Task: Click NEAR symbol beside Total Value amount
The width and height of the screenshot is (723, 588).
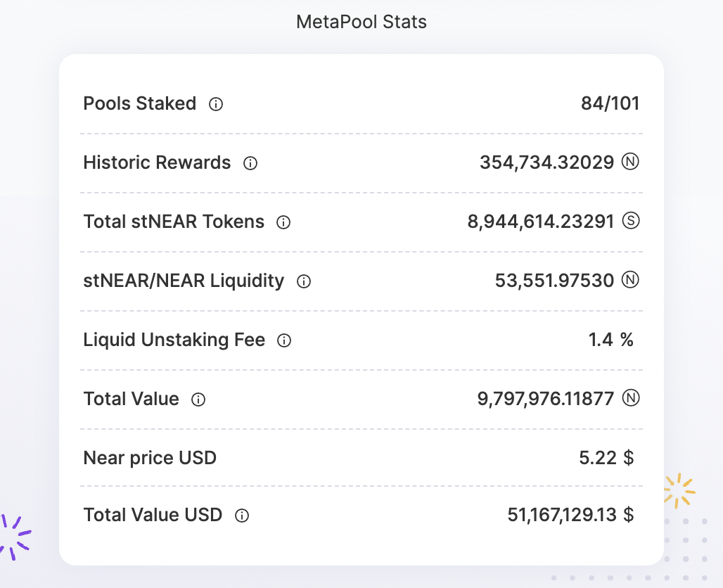Action: click(631, 398)
